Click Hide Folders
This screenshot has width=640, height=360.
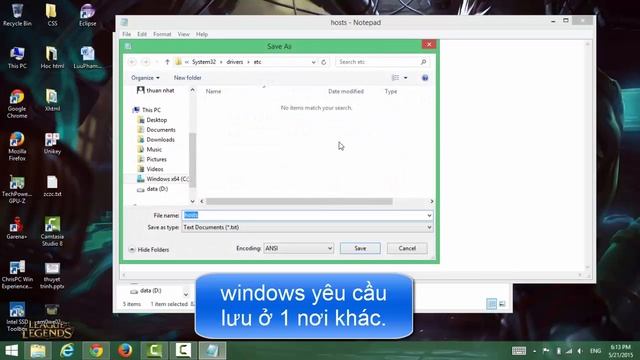[x=149, y=249]
